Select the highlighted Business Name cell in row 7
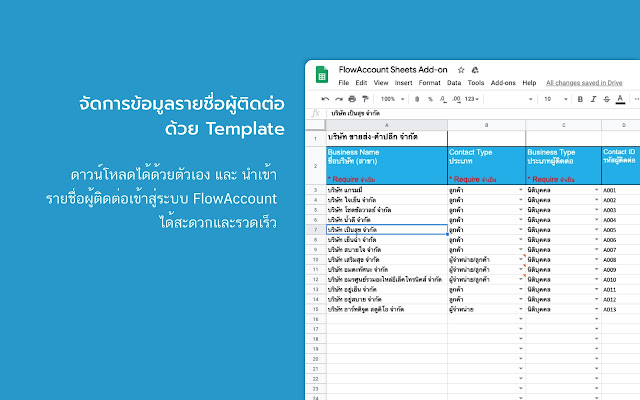This screenshot has width=640, height=400. point(387,230)
